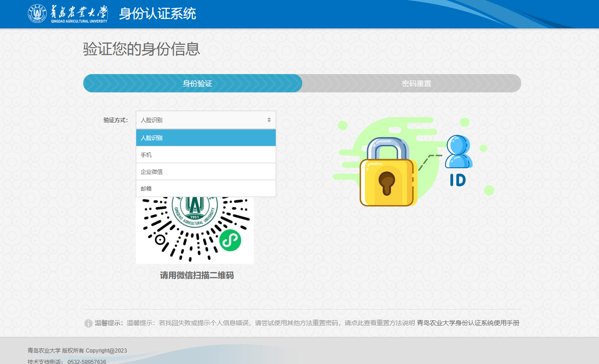Click the 请用微信扫描二维码 caption
The image size is (599, 364).
coord(197,275)
